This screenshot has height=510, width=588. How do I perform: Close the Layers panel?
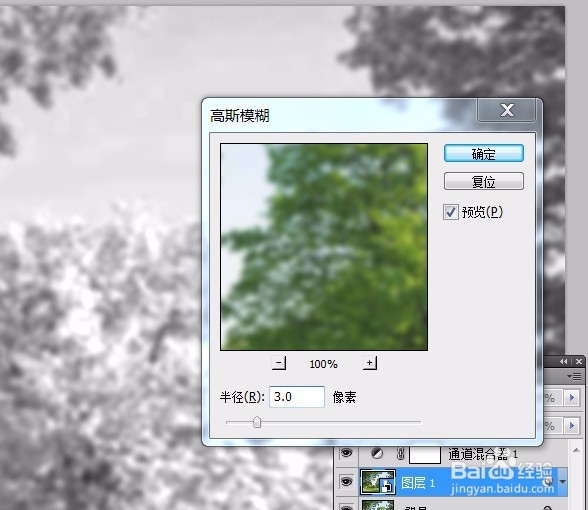click(x=579, y=361)
